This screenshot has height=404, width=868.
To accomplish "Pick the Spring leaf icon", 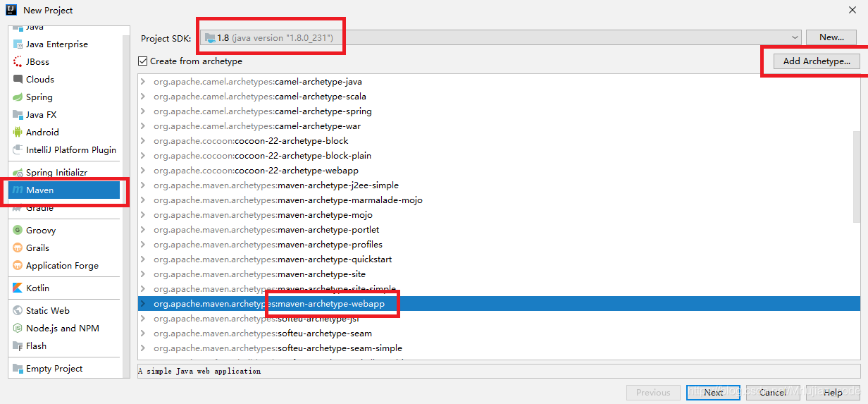I will click(x=18, y=97).
